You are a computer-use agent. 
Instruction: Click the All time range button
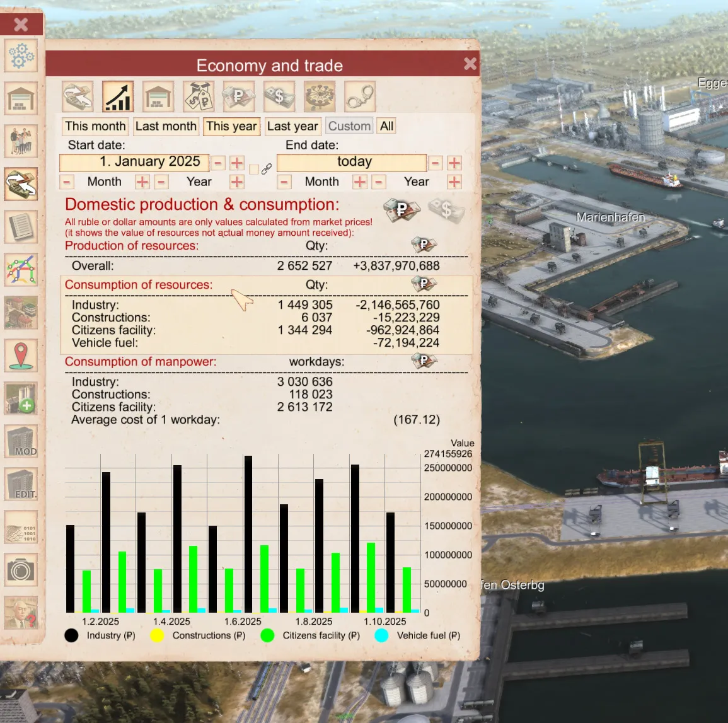click(386, 126)
